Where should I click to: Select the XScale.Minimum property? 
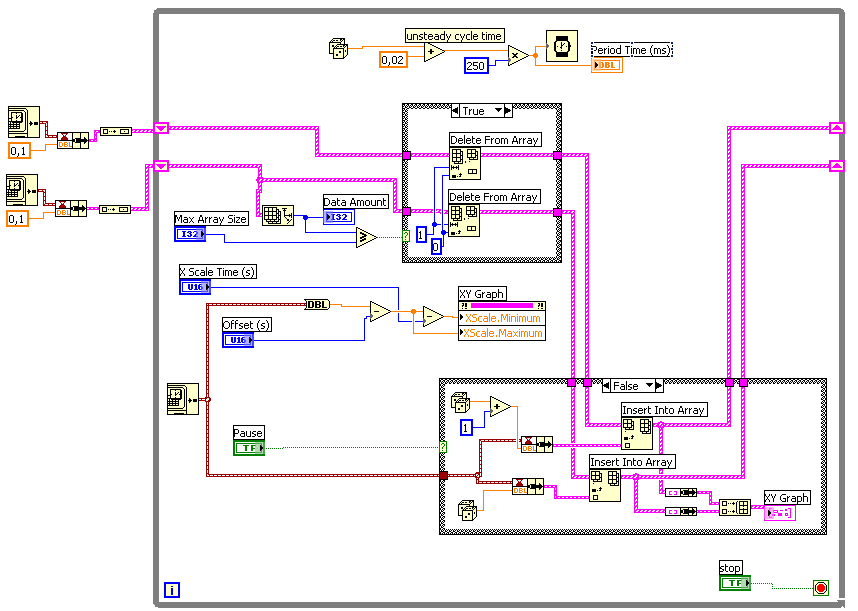(x=502, y=318)
